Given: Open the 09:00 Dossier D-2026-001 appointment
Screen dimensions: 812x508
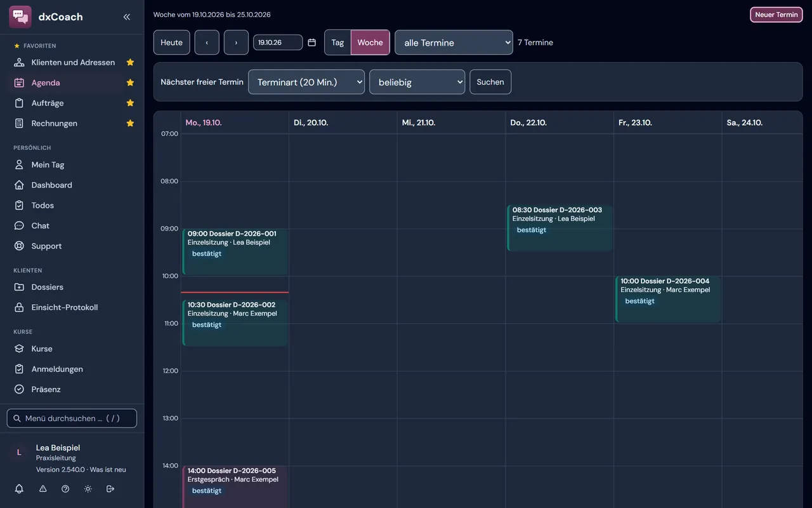Looking at the screenshot, I should 235,251.
